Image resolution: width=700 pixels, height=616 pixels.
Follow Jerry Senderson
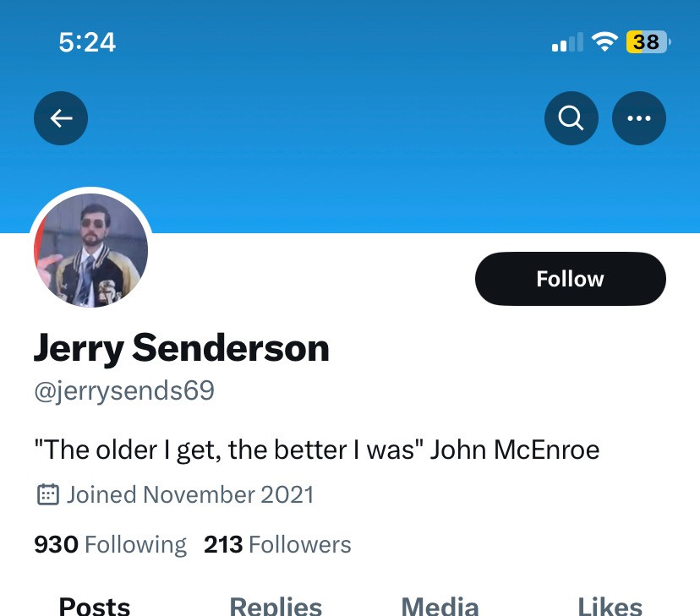[571, 279]
